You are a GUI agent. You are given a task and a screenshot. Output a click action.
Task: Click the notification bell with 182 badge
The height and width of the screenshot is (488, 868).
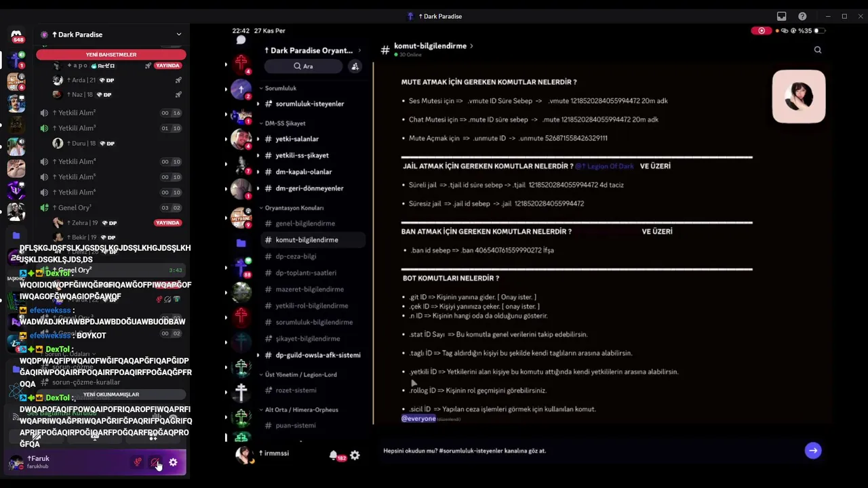(x=334, y=455)
